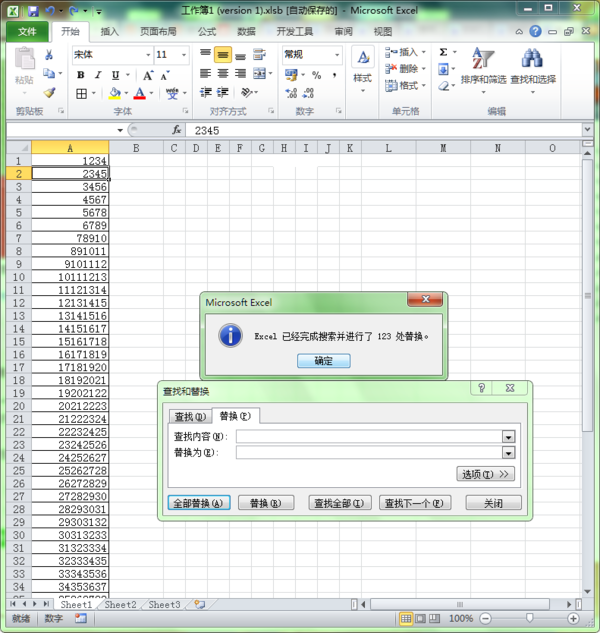Set bottom vertical alignment
This screenshot has height=633, width=600.
240,55
